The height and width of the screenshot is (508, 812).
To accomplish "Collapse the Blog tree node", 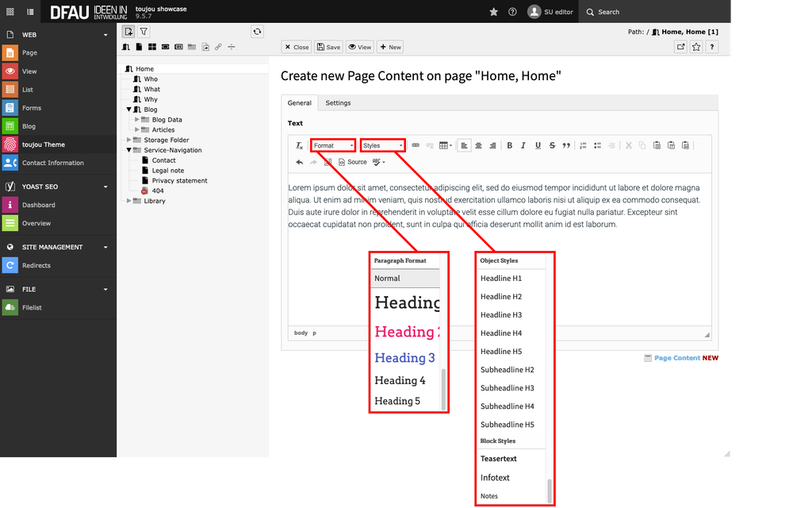I will (129, 110).
